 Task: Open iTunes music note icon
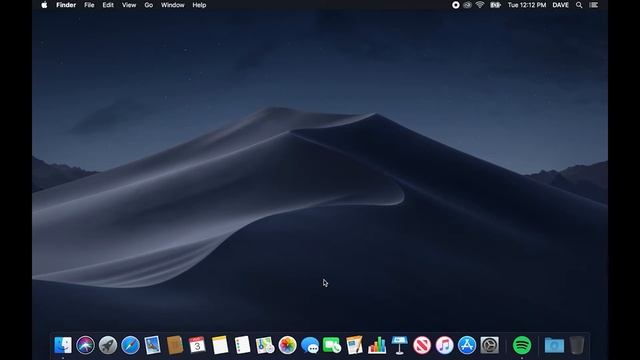[x=444, y=345]
